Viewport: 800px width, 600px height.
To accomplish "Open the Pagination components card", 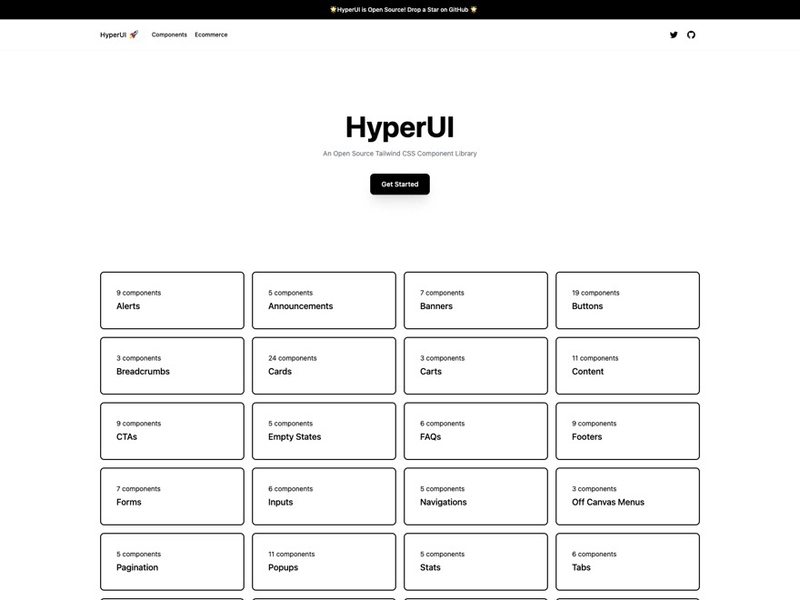I will click(x=172, y=561).
